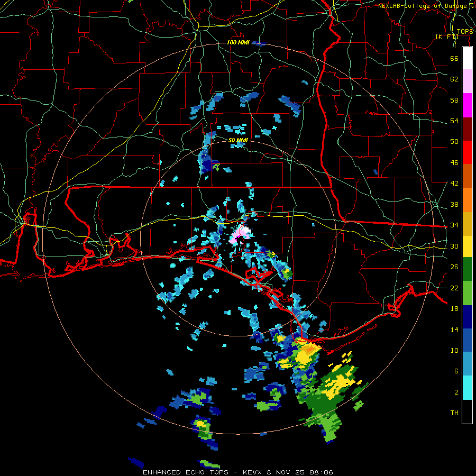
Task: Click the medium blue legend swatch between 14 and 10
Action: pos(467,340)
